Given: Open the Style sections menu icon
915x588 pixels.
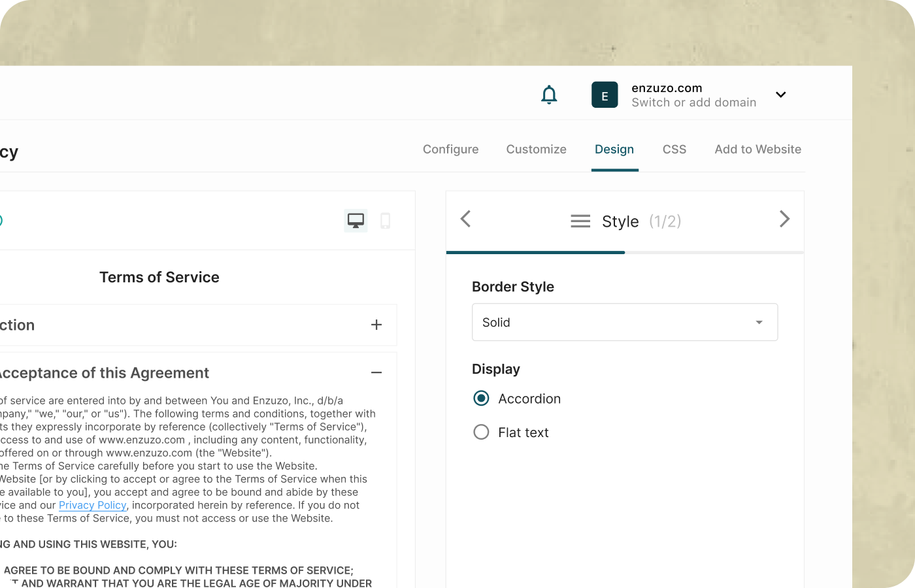Looking at the screenshot, I should (x=580, y=221).
